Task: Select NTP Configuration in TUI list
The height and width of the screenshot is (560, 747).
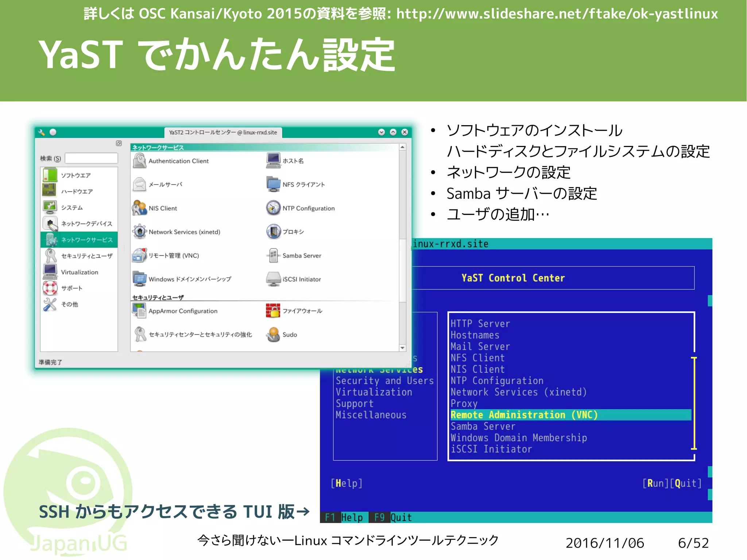Action: (x=497, y=381)
